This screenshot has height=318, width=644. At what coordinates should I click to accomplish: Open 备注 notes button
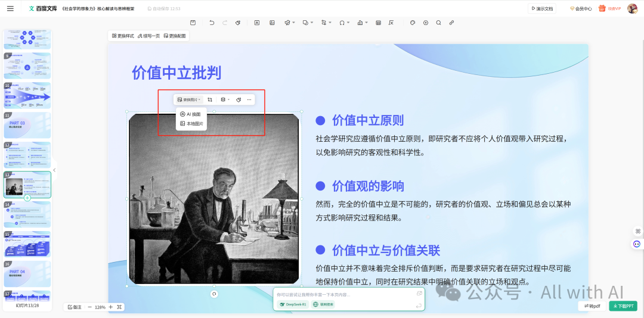[75, 307]
